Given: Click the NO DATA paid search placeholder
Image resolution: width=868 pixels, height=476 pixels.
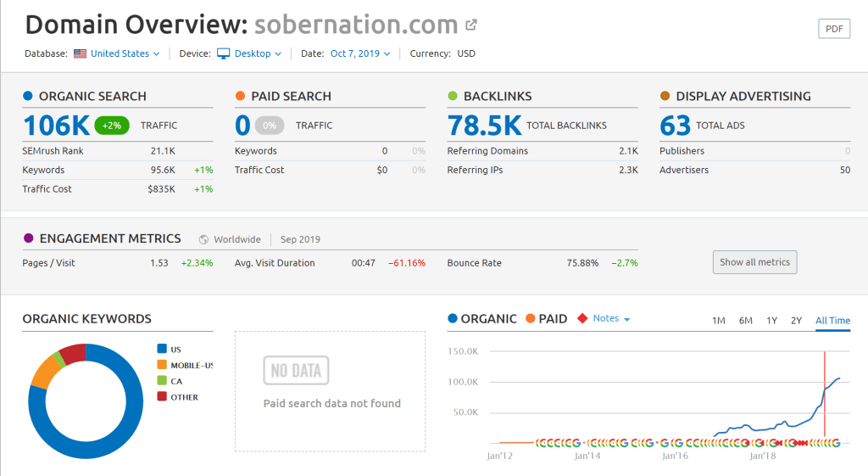Looking at the screenshot, I should coord(296,370).
